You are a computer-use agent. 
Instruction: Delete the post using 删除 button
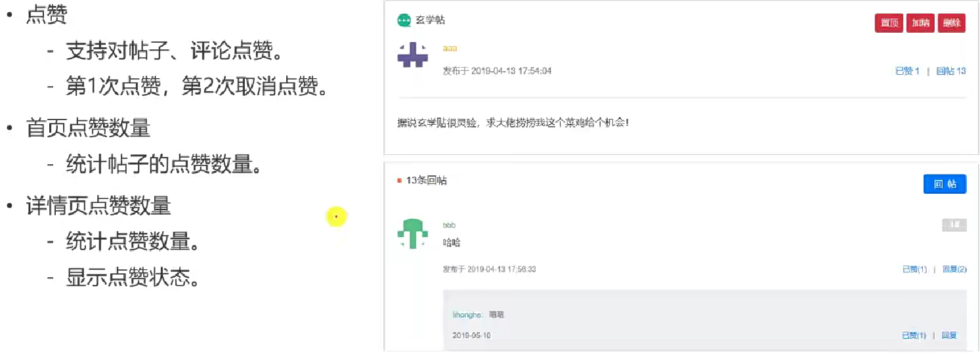pos(951,23)
